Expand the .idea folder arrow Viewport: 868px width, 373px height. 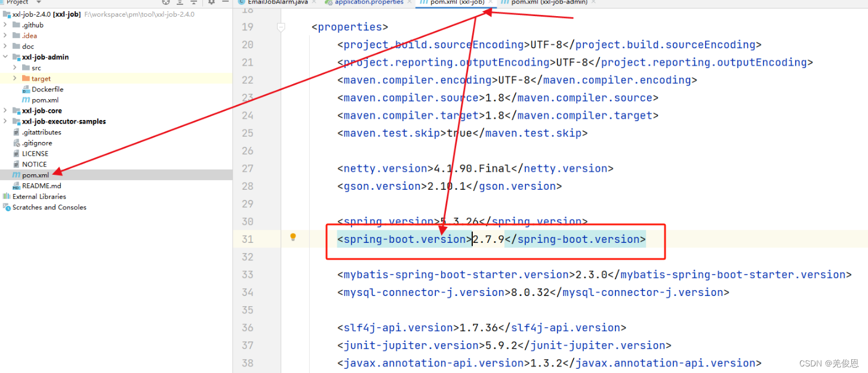5,36
